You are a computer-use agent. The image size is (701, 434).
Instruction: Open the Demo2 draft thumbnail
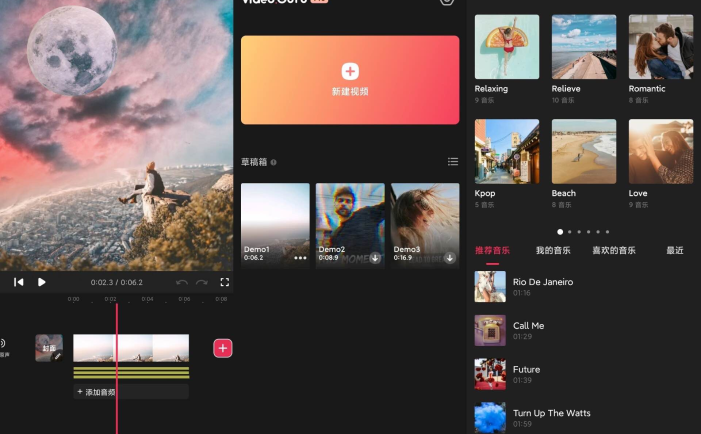[350, 225]
